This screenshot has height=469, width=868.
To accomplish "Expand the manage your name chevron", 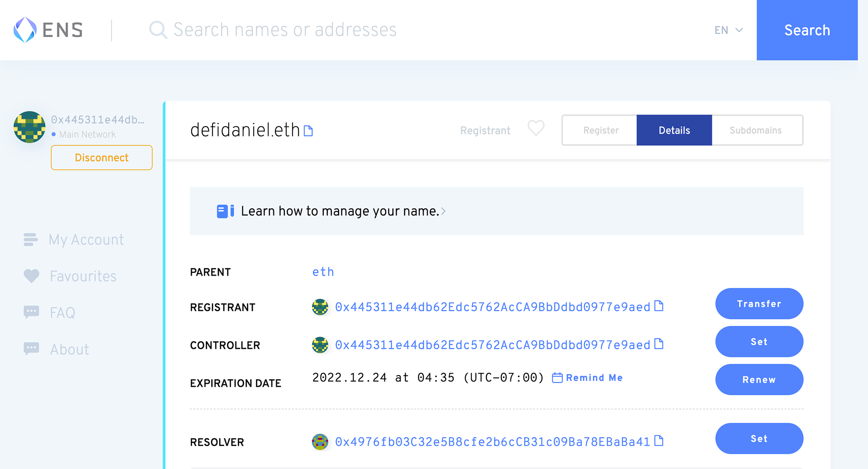I will pyautogui.click(x=443, y=211).
